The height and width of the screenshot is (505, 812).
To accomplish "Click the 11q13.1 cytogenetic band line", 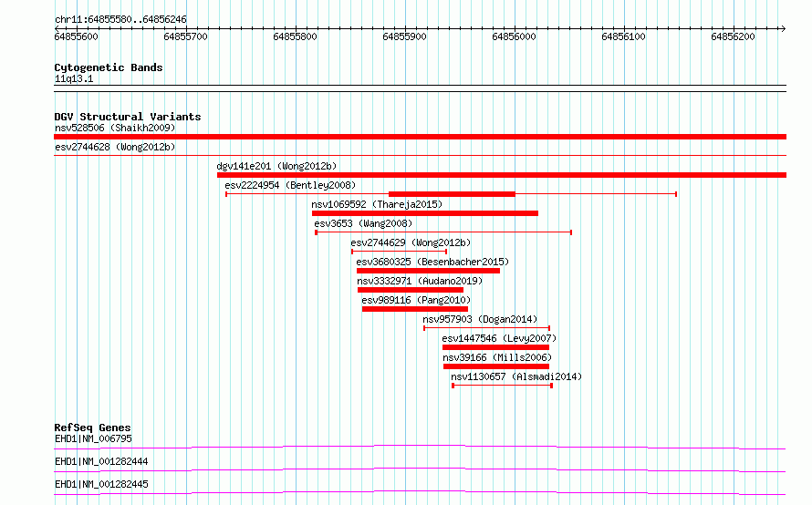I will (x=420, y=88).
